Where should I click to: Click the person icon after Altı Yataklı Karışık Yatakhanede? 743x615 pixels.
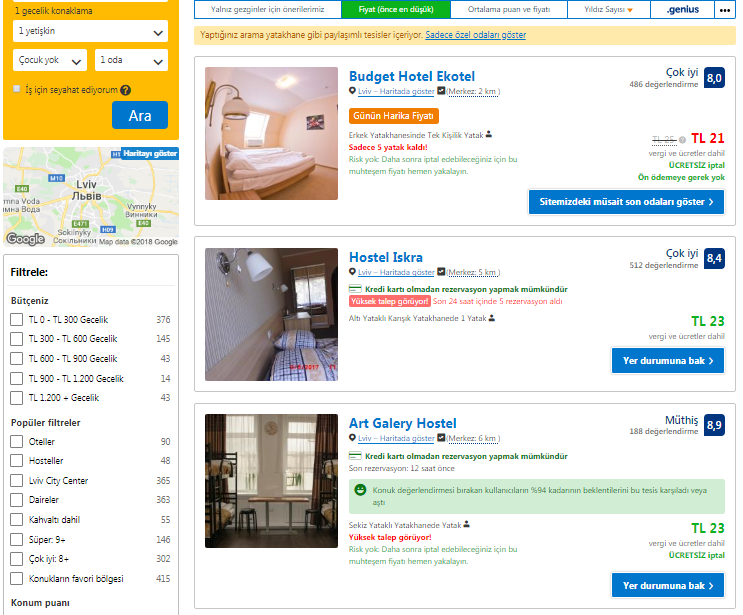tap(492, 318)
